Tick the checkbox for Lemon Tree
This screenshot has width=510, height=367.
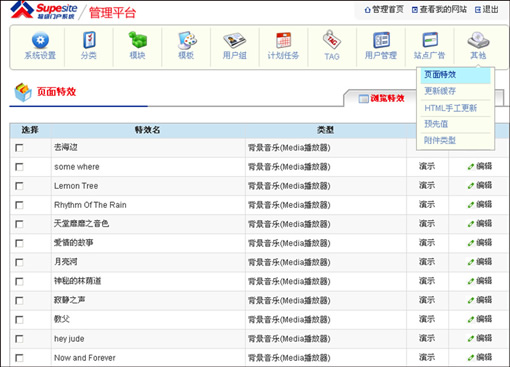tap(19, 186)
